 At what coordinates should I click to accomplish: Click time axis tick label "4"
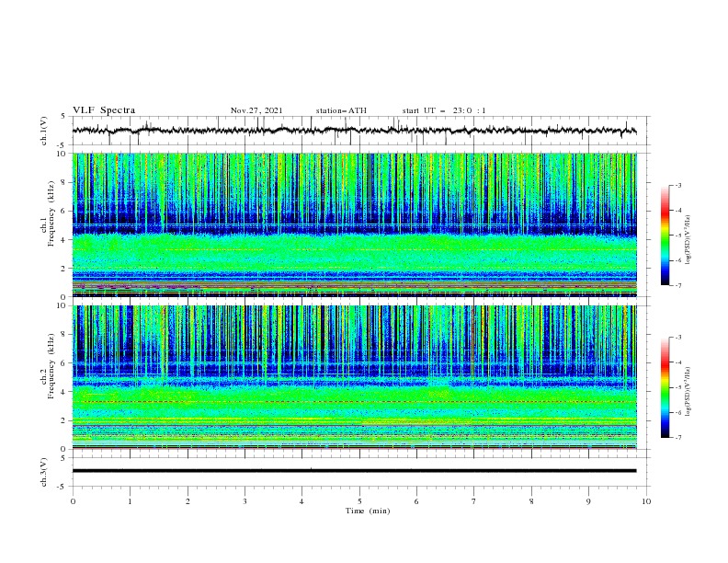pos(301,501)
